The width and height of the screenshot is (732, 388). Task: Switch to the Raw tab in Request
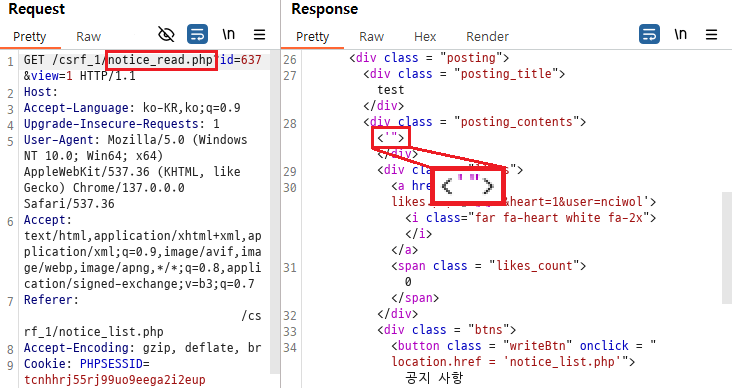coord(88,36)
